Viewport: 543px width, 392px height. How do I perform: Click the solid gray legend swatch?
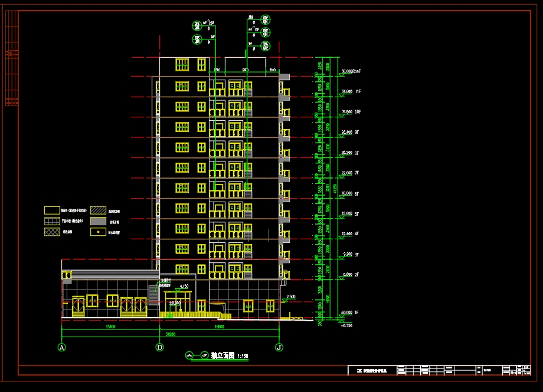tap(99, 221)
